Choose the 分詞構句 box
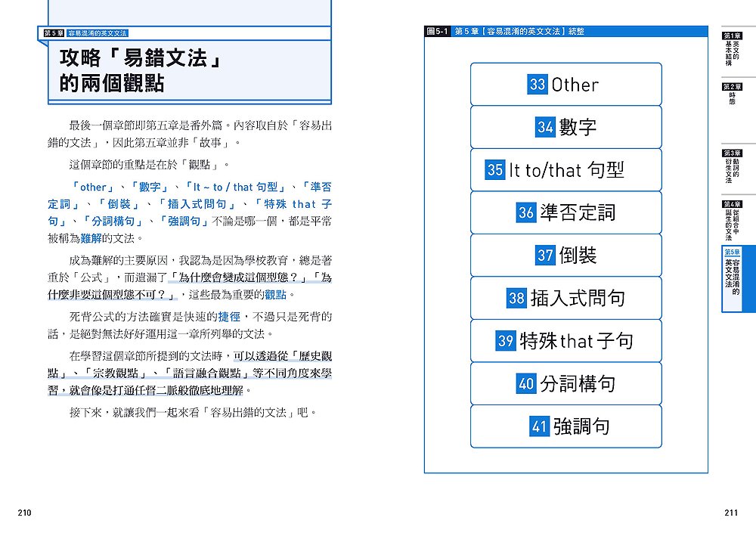This screenshot has width=756, height=536. (x=565, y=383)
